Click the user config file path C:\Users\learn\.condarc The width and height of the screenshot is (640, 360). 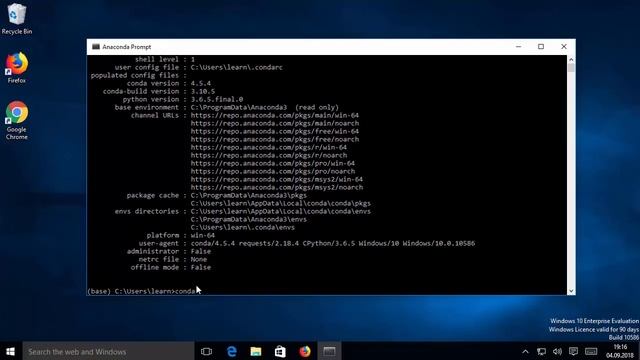(236, 67)
